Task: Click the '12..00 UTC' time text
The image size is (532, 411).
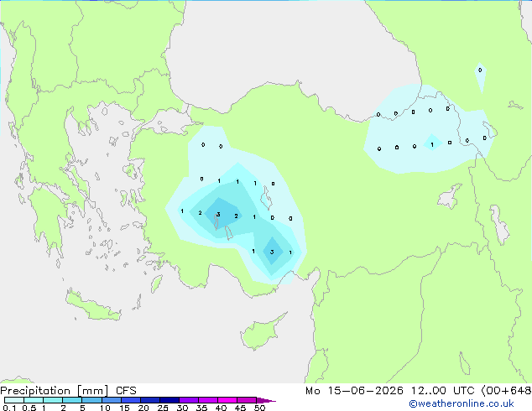Action: pyautogui.click(x=443, y=391)
